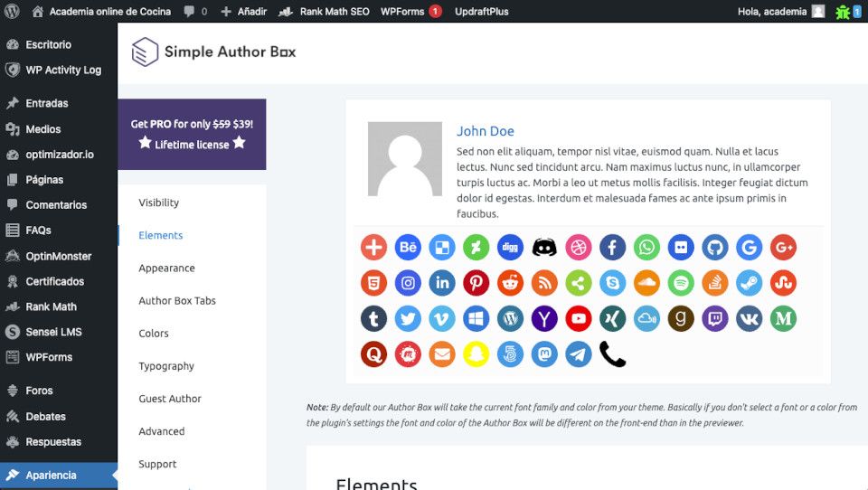Click the YouTube social icon

pos(579,318)
